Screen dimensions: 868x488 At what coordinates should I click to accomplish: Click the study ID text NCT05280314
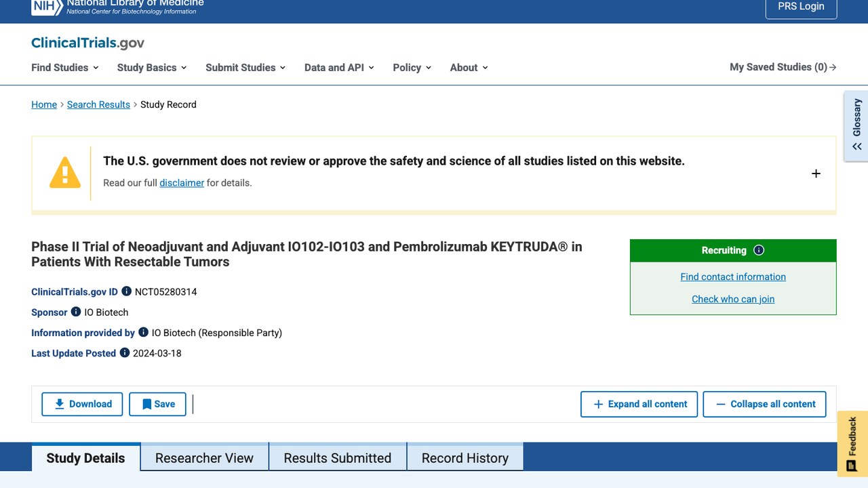click(x=165, y=291)
